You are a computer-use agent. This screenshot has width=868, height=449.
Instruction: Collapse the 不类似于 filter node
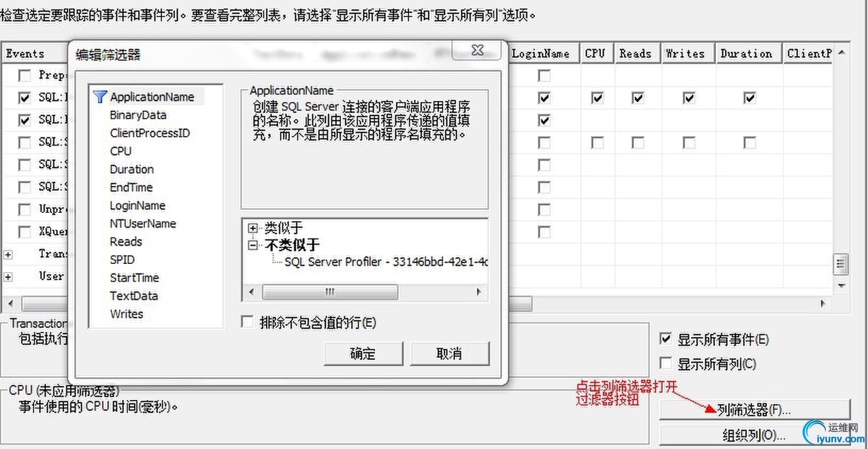pyautogui.click(x=253, y=245)
